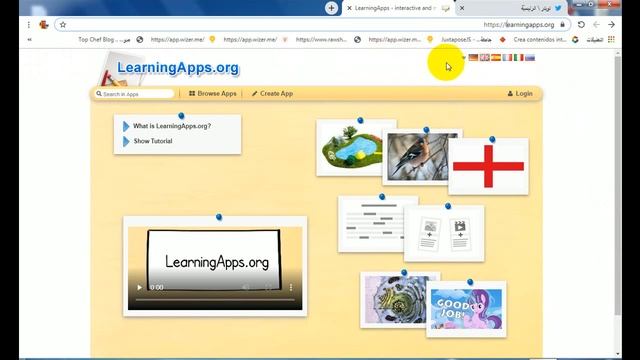Open the video's more options menu
Screen dimensions: 640x360
click(291, 287)
